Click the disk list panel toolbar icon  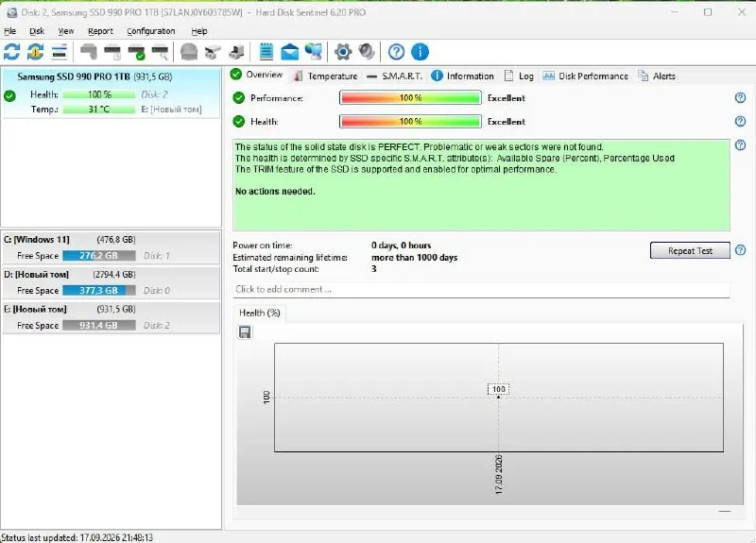60,52
